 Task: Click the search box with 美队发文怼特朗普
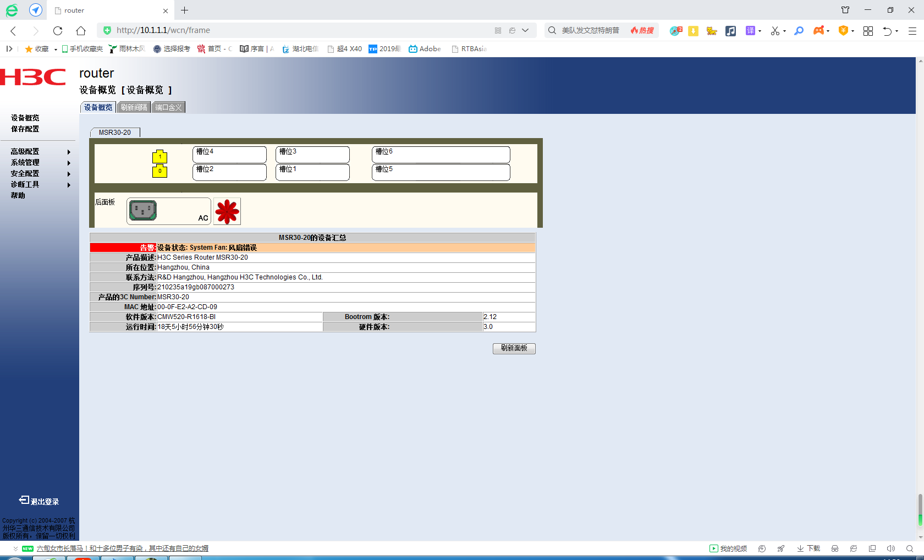[590, 30]
